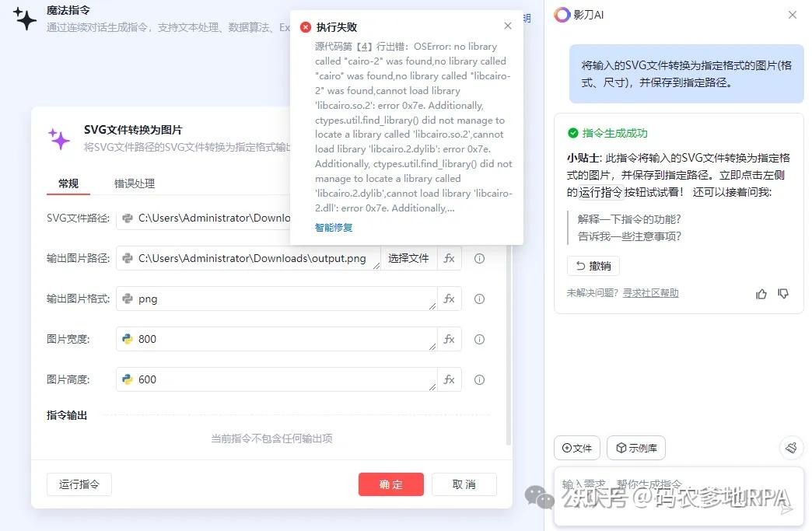Toggle Python mode icon in 图片宽度 field
Image resolution: width=812 pixels, height=531 pixels.
tap(128, 339)
